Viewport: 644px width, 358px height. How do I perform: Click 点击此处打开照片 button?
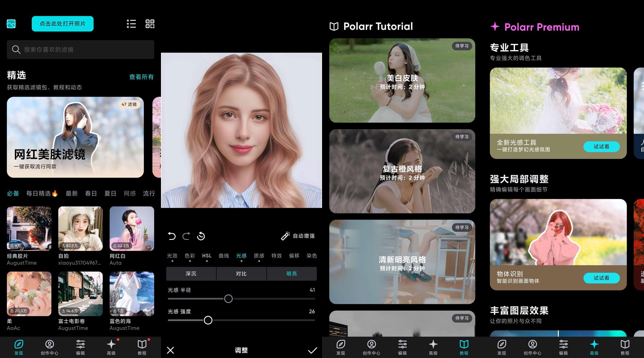coord(63,24)
